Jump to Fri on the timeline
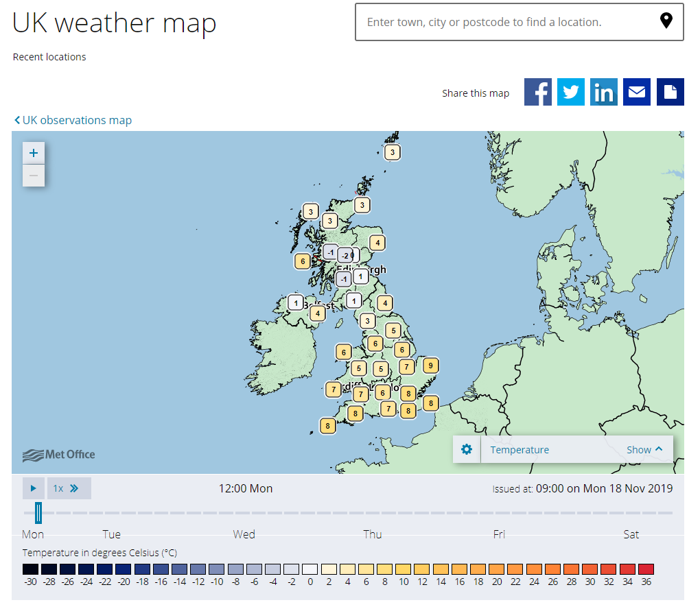 point(499,534)
